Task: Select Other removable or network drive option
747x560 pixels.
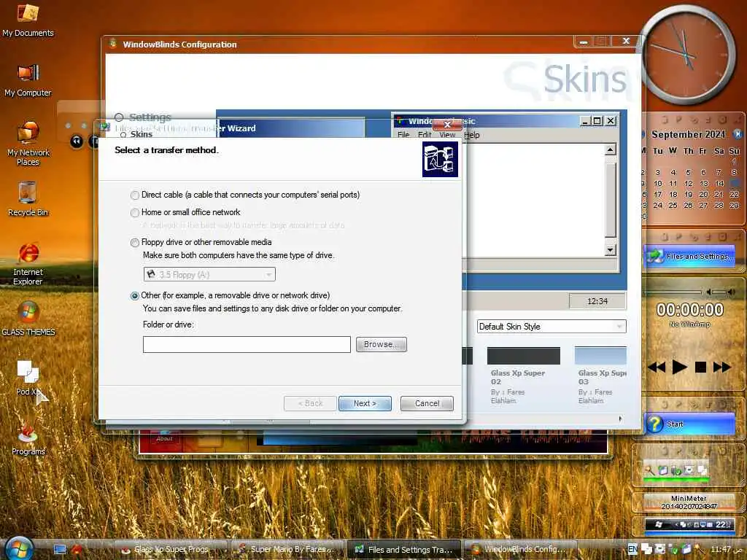Action: tap(135, 296)
